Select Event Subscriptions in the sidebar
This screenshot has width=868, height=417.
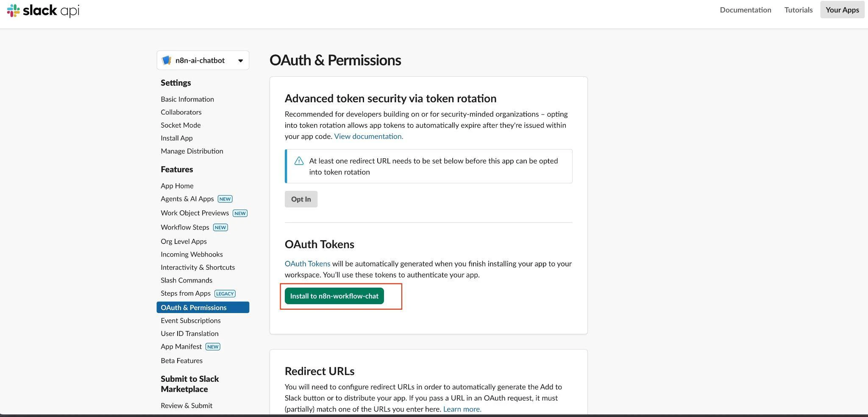(190, 320)
